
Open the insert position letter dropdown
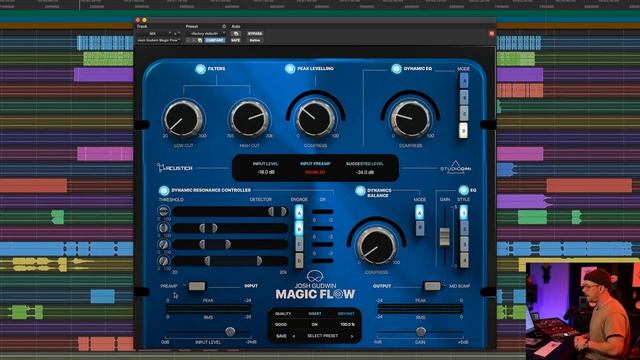coord(176,33)
